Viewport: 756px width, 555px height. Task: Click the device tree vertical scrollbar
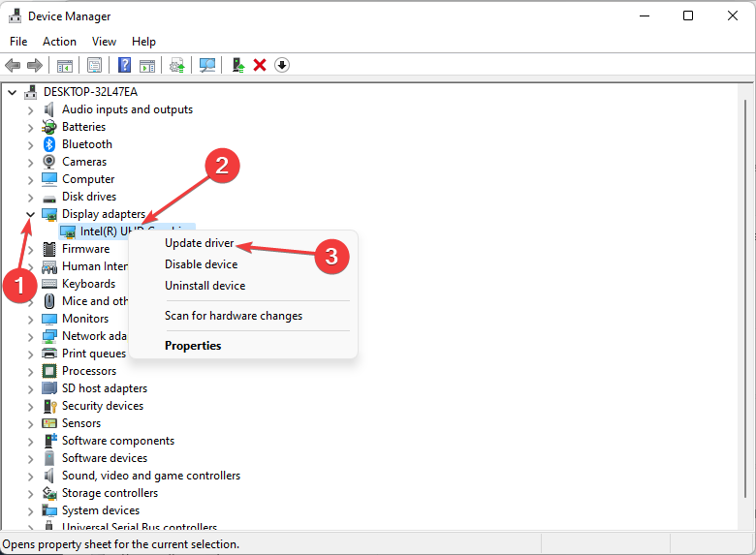coord(745,298)
